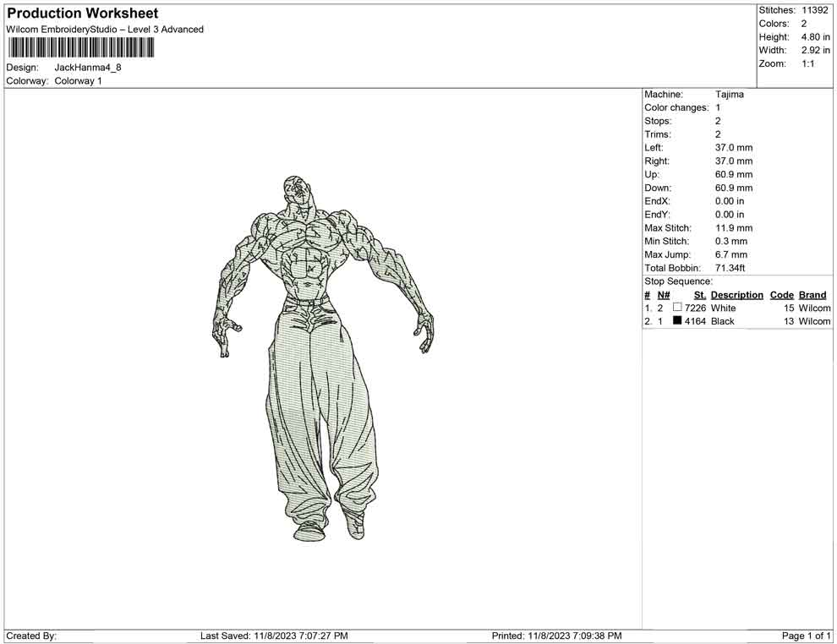
Task: Click the white color swatch in row 1
Action: click(x=677, y=308)
